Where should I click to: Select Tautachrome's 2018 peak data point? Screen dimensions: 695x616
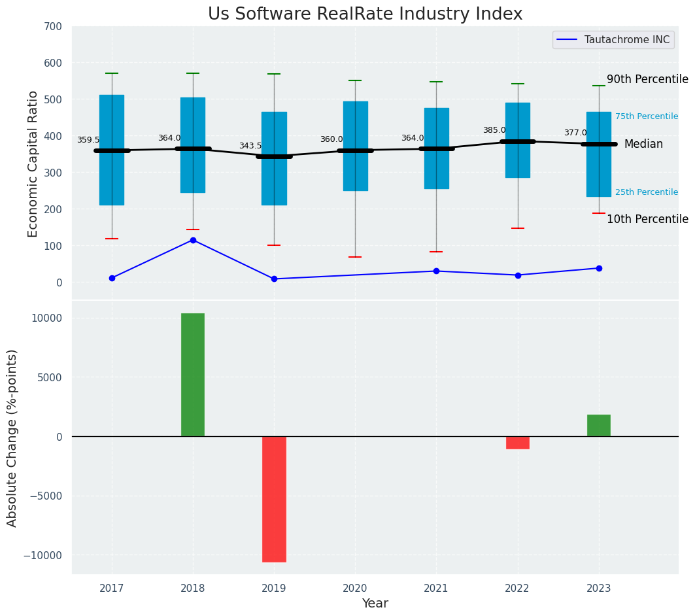tap(193, 240)
